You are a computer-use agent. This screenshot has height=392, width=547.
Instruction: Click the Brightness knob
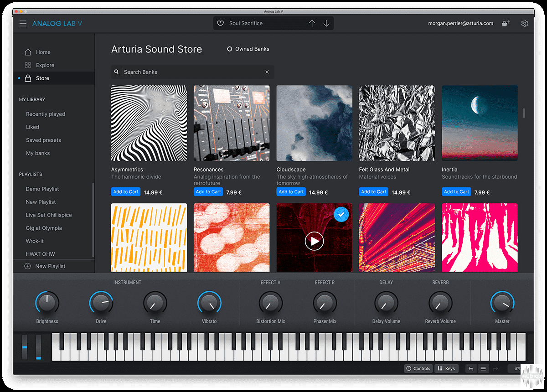pos(47,303)
